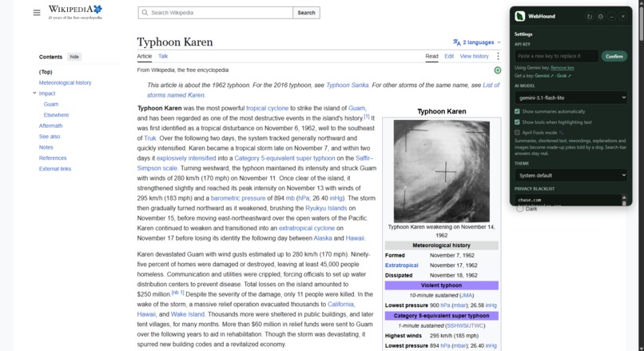This screenshot has height=351, width=644.
Task: Go to Aftermath in contents
Action: tap(50, 126)
